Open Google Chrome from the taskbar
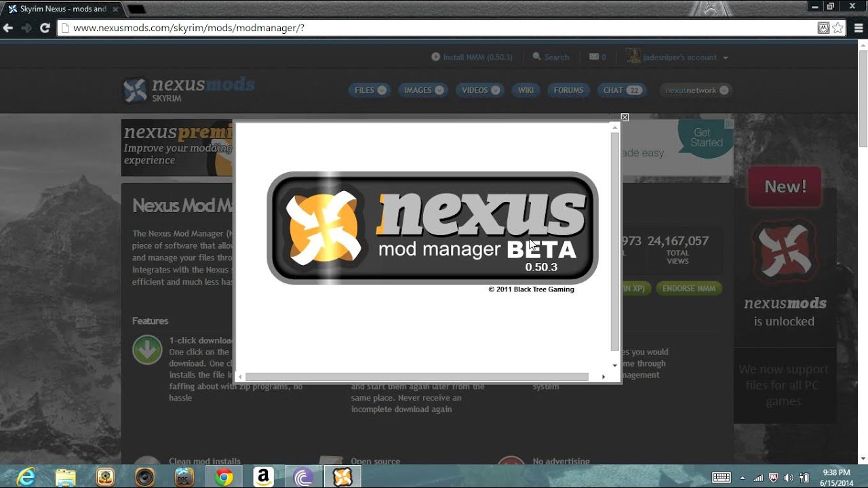The width and height of the screenshot is (868, 488). [224, 477]
